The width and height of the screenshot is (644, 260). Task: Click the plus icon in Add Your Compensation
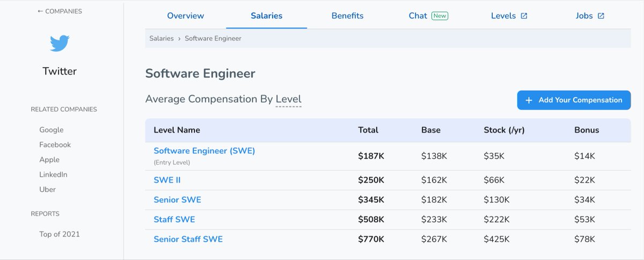tap(529, 100)
